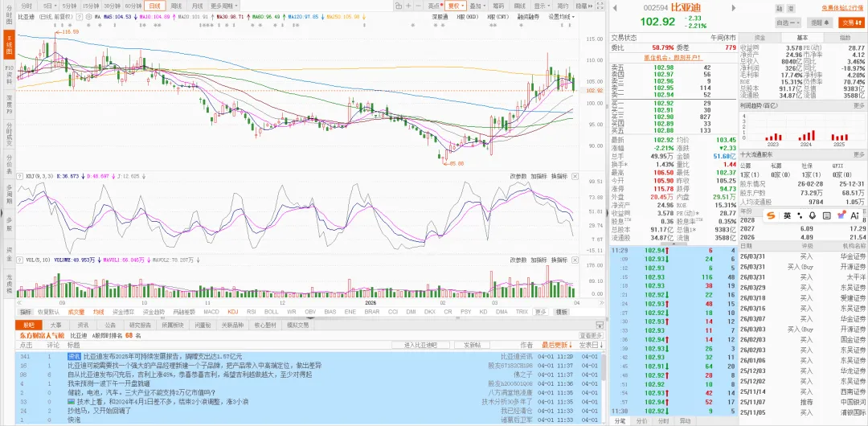Click the 发新帖 button
Image resolution: width=868 pixels, height=426 pixels.
[x=473, y=345]
